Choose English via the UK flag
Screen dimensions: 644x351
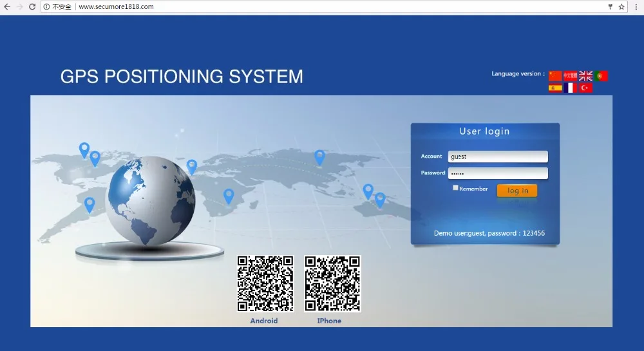coord(585,76)
